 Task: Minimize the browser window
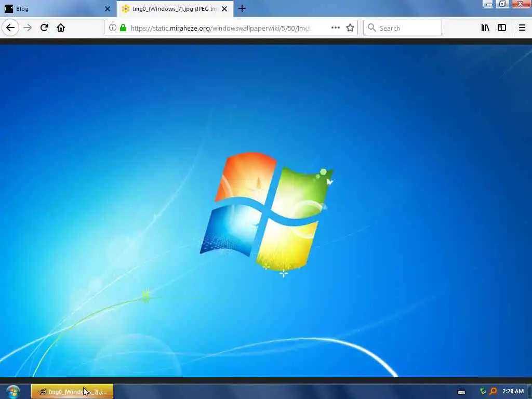click(488, 4)
